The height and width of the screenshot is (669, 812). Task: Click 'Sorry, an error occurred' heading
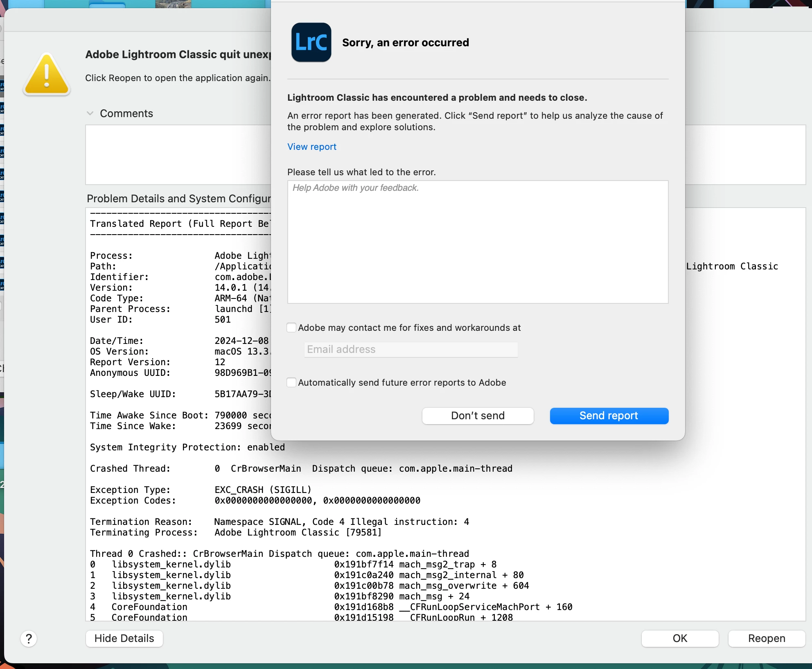pos(405,43)
